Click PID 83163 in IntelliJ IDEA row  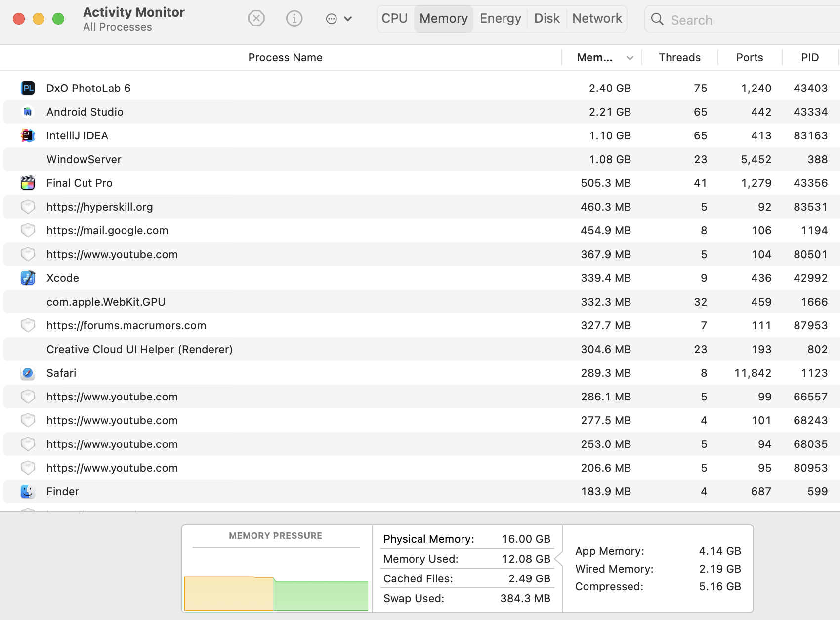pos(810,135)
